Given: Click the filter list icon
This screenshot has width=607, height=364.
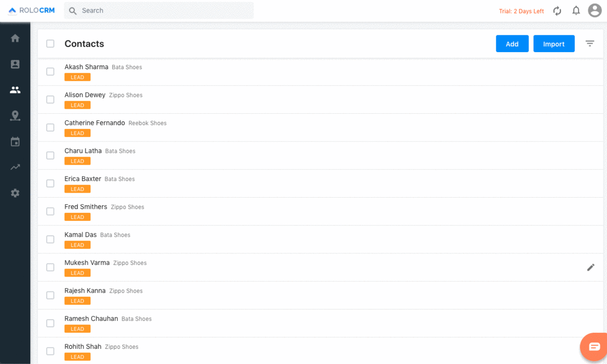Looking at the screenshot, I should 590,43.
